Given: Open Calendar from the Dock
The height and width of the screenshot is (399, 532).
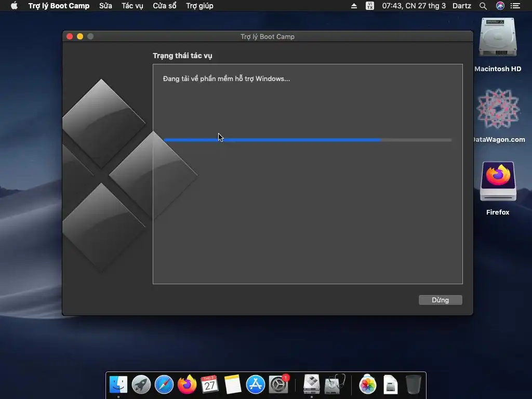Looking at the screenshot, I should (209, 384).
